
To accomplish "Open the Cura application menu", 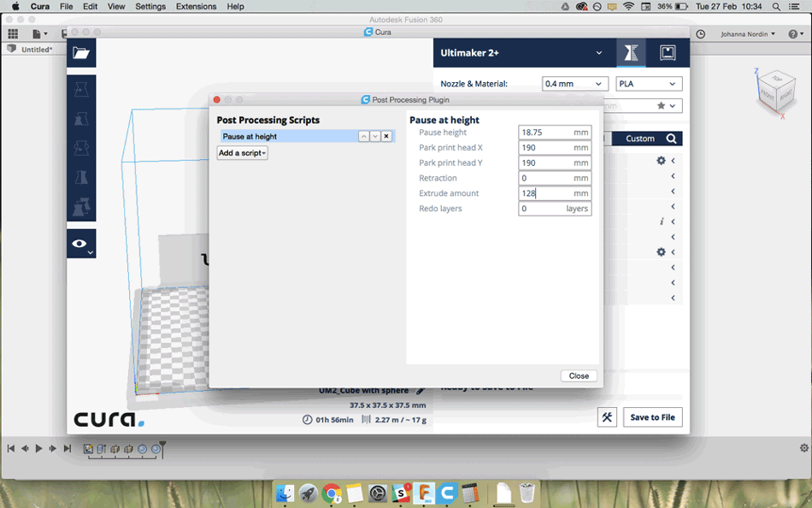I will [40, 6].
